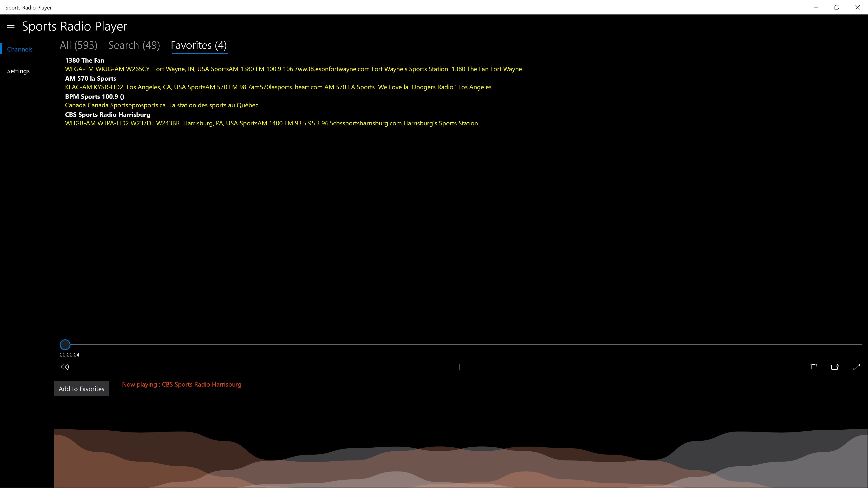Select AM 570 la Sports station
868x488 pixels.
[91, 78]
